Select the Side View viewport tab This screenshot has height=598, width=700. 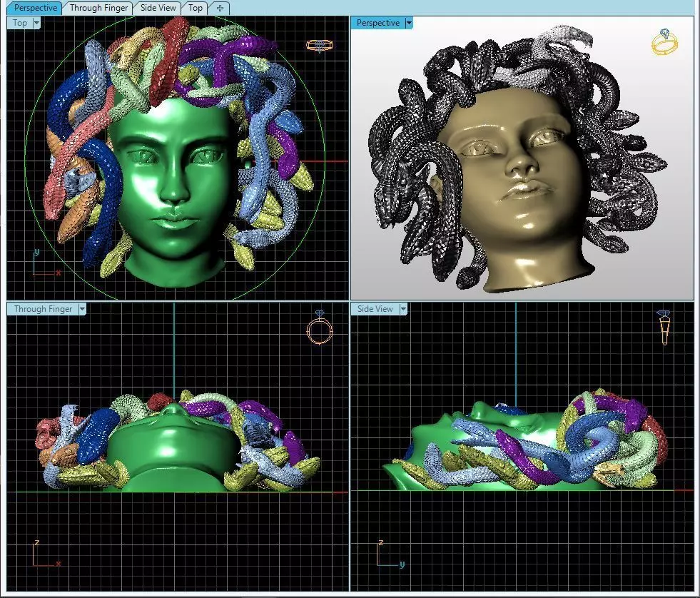[158, 8]
